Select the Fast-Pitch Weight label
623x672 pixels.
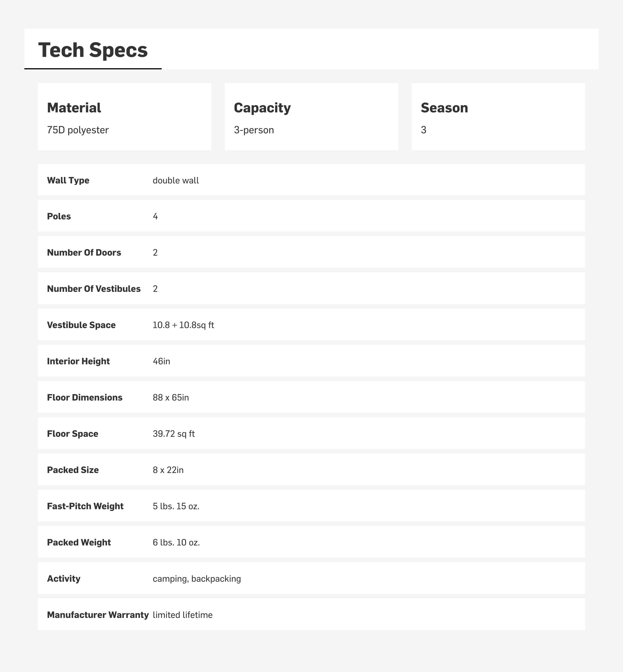click(x=85, y=506)
